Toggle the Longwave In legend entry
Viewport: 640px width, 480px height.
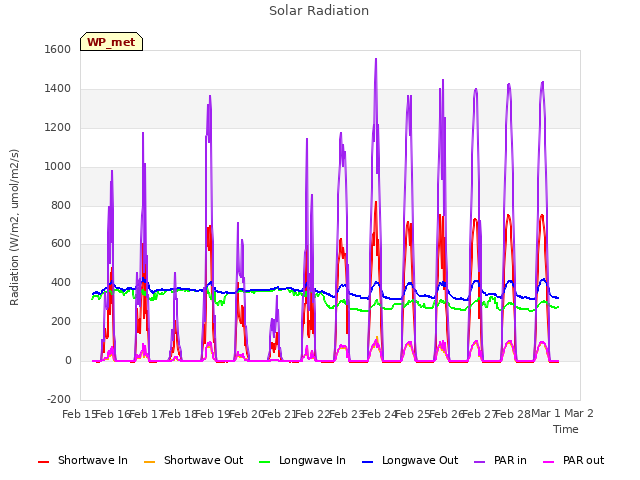click(x=302, y=460)
